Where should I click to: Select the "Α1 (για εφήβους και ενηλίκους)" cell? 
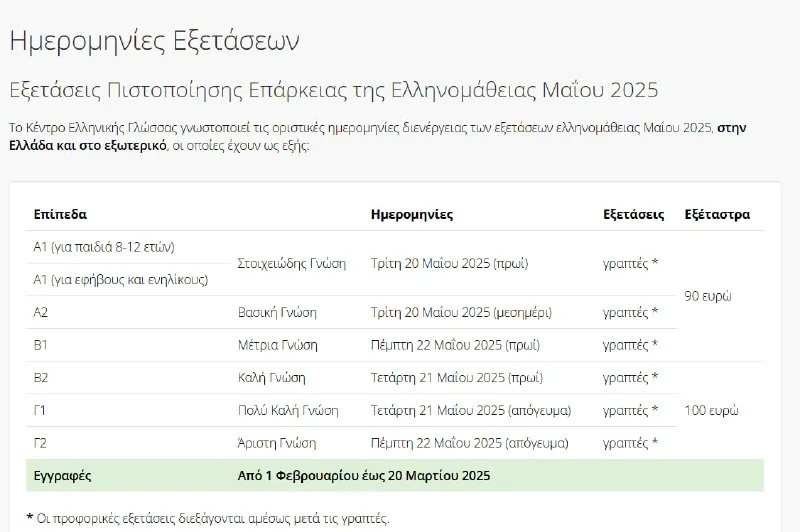[120, 279]
